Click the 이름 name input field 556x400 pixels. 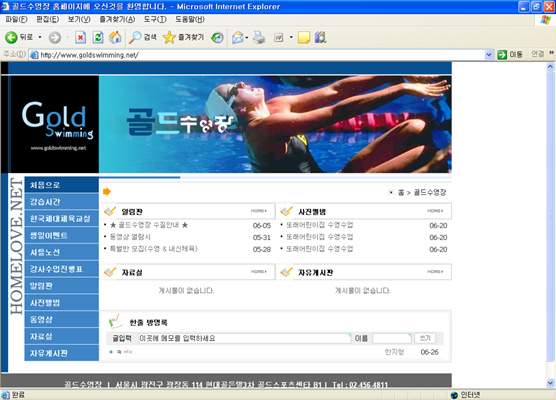392,338
